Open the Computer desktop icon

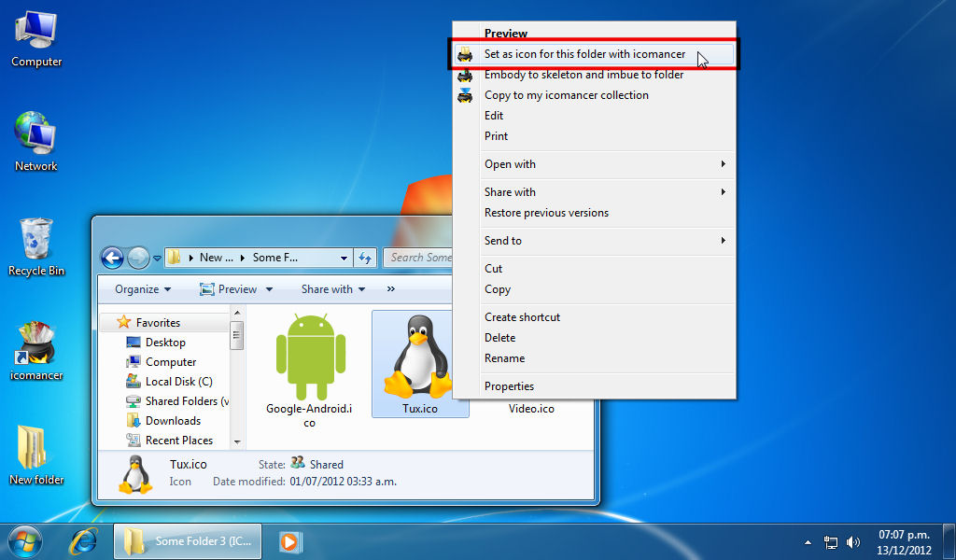click(36, 39)
